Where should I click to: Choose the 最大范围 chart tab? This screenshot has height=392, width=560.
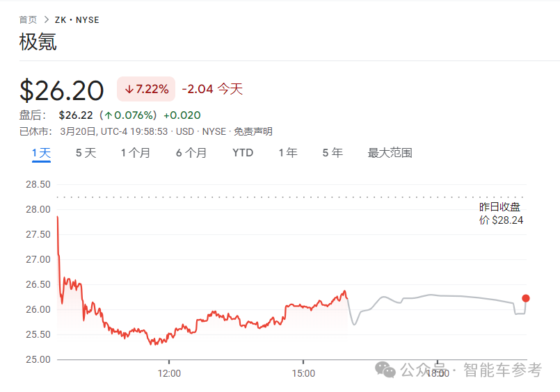[390, 153]
